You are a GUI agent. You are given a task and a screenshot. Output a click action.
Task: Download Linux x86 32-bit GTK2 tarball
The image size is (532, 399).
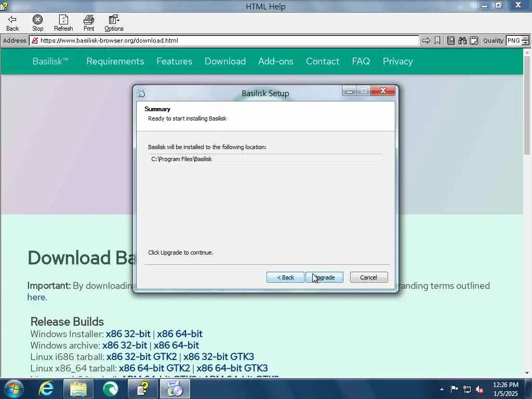pos(141,356)
